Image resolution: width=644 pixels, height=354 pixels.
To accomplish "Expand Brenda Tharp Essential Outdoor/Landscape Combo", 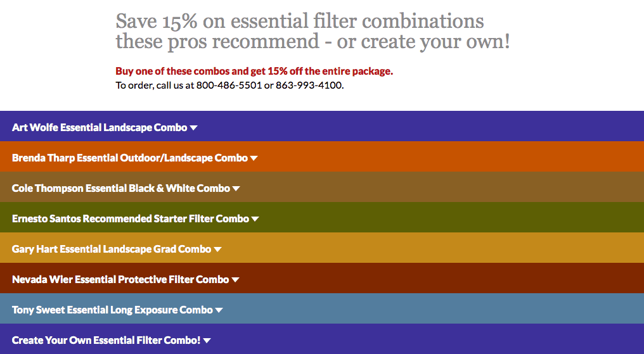I will (x=322, y=156).
